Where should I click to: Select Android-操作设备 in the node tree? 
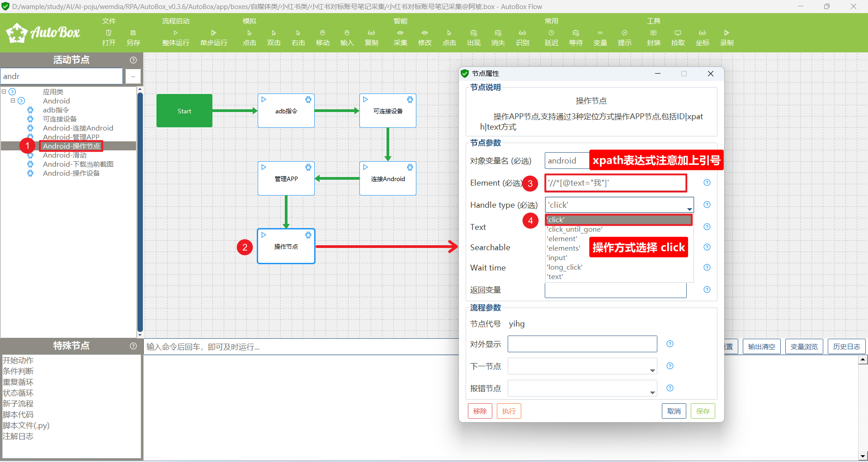71,173
